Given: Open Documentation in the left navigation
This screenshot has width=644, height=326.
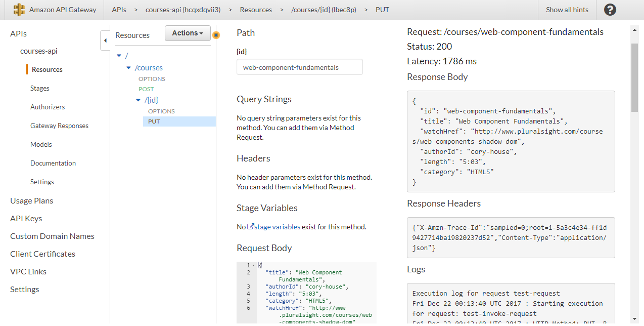Looking at the screenshot, I should (x=53, y=164).
